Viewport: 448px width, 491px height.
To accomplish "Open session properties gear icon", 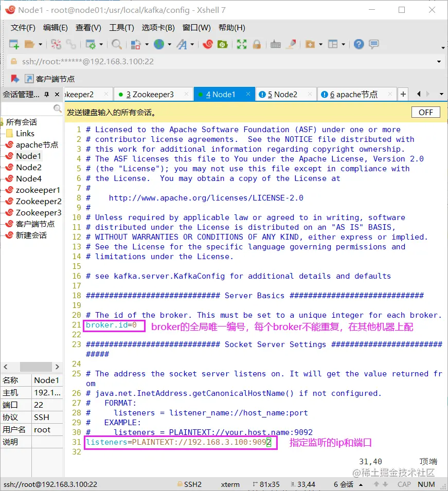I will [91, 44].
